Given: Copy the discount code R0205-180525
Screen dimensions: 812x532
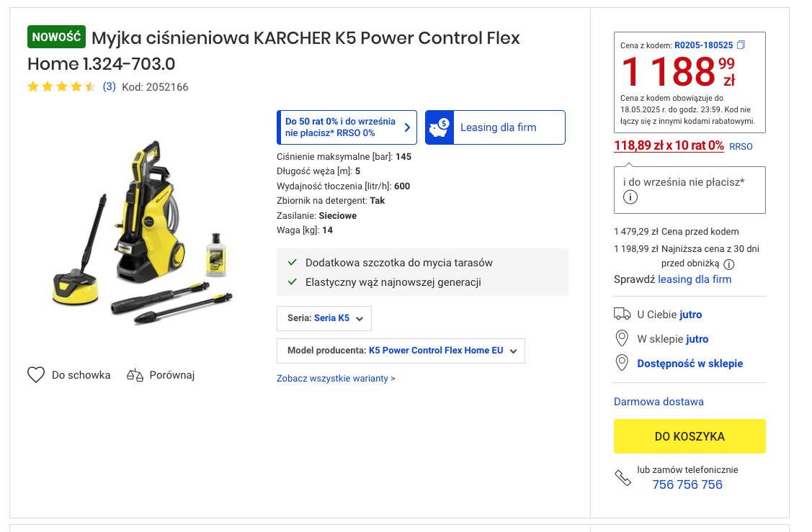Looking at the screenshot, I should pyautogui.click(x=741, y=45).
